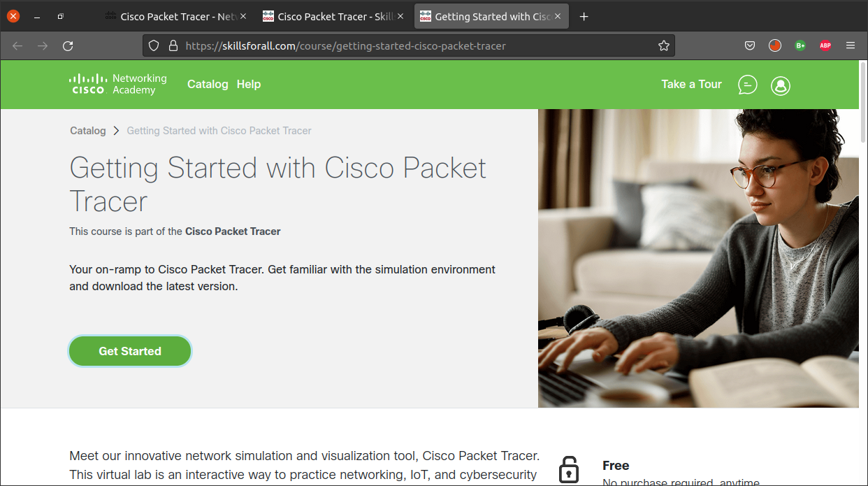
Task: Click the padlock site security icon
Action: click(173, 45)
